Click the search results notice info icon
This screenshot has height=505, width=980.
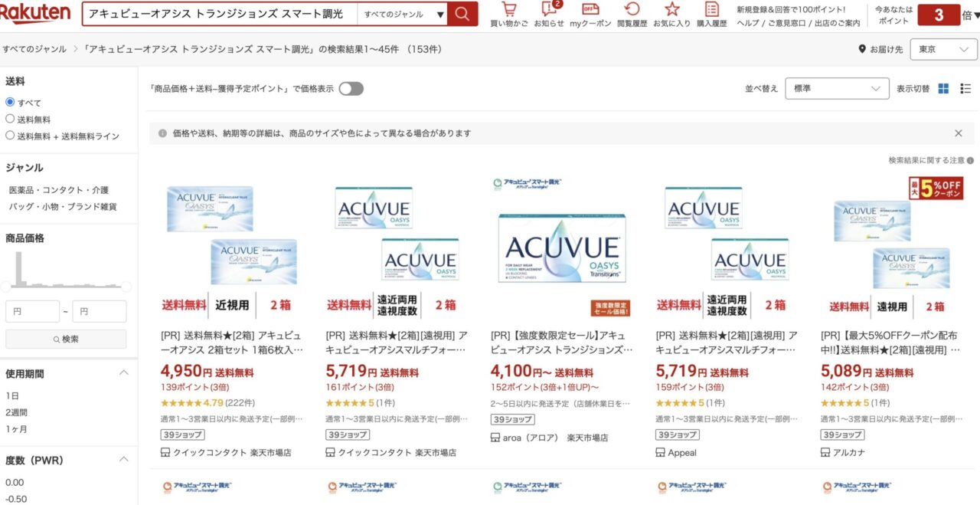(970, 161)
